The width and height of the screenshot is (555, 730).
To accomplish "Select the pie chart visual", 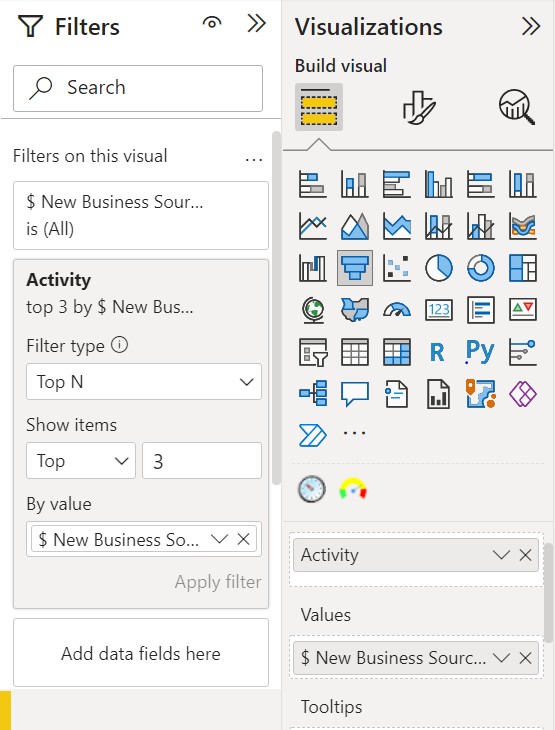I will [x=439, y=268].
